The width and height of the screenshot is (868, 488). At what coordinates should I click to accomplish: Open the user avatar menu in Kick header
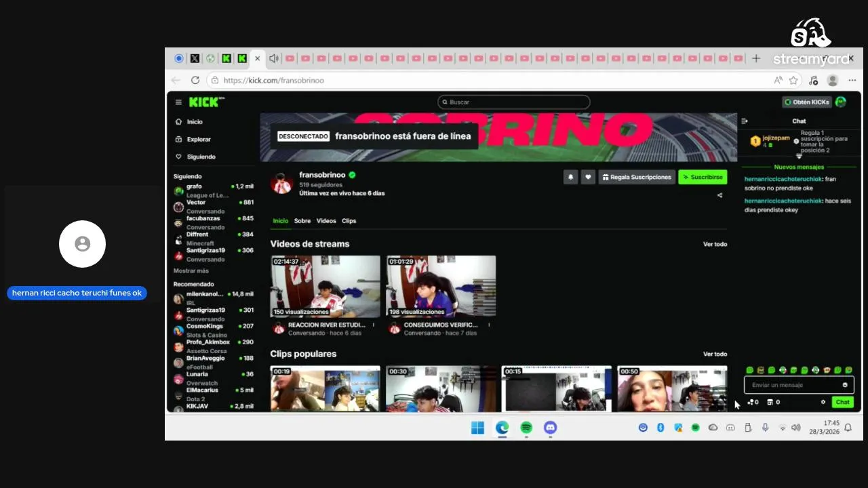841,102
